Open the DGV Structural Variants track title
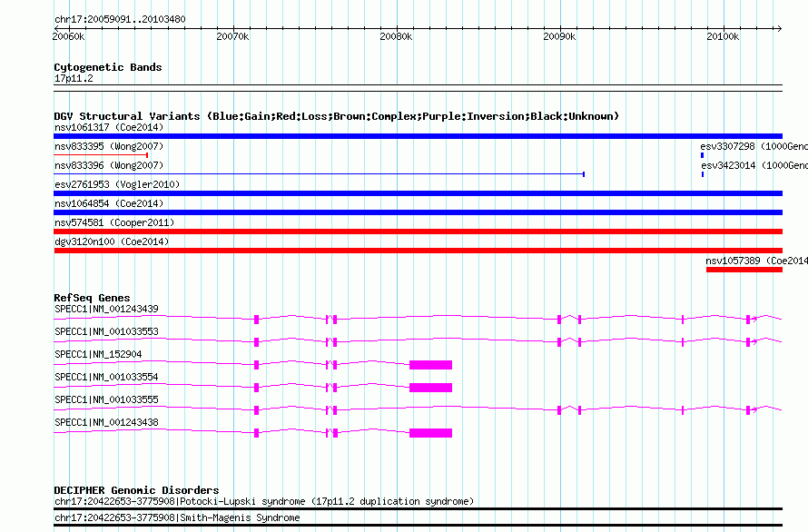The height and width of the screenshot is (532, 808). click(336, 116)
